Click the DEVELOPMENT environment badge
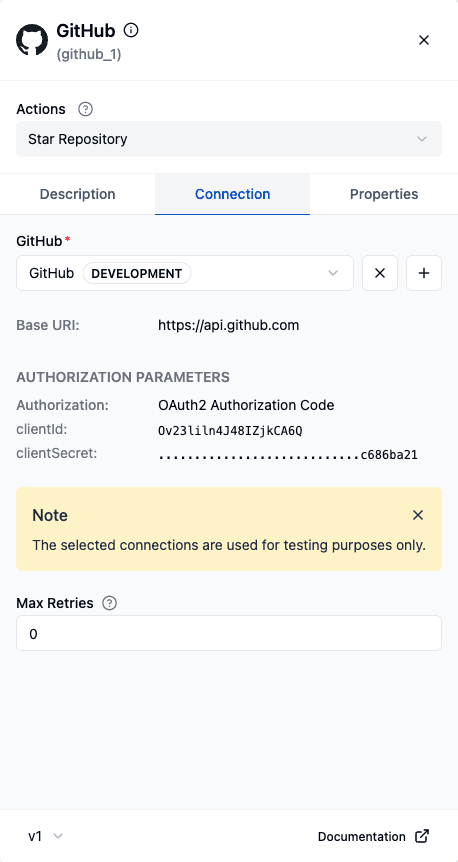The height and width of the screenshot is (862, 458). tap(137, 273)
